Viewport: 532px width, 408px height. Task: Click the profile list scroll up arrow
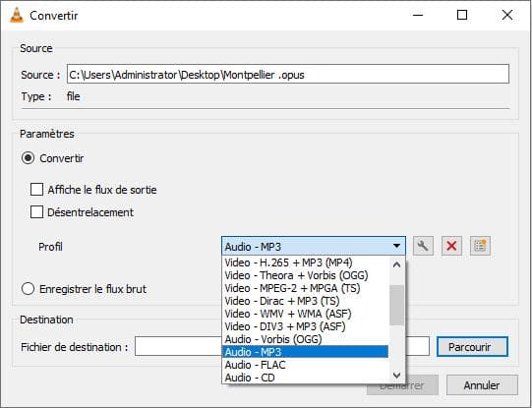[x=396, y=264]
